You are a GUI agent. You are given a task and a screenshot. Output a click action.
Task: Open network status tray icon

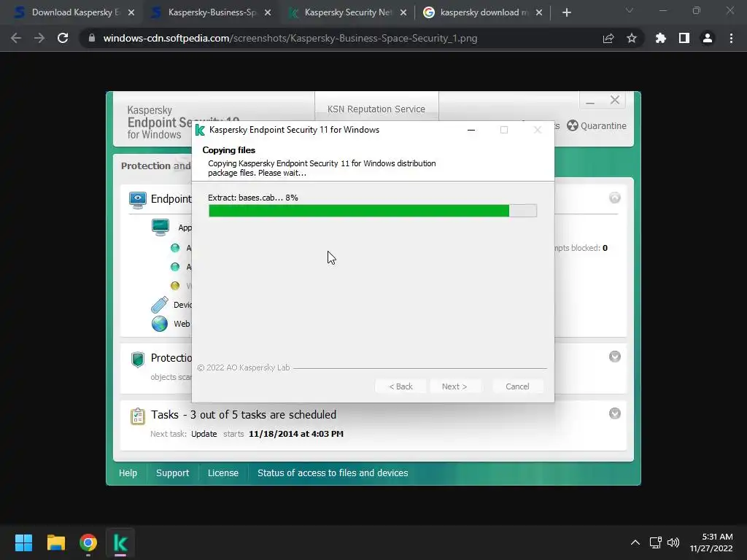[656, 542]
